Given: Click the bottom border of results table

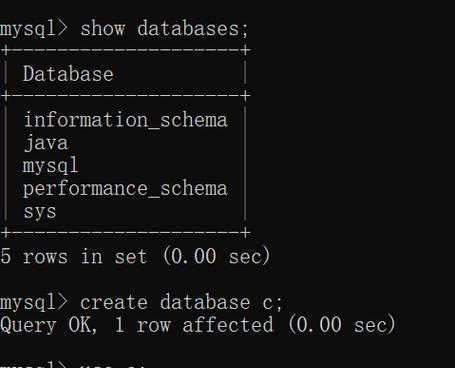Looking at the screenshot, I should click(x=125, y=233).
